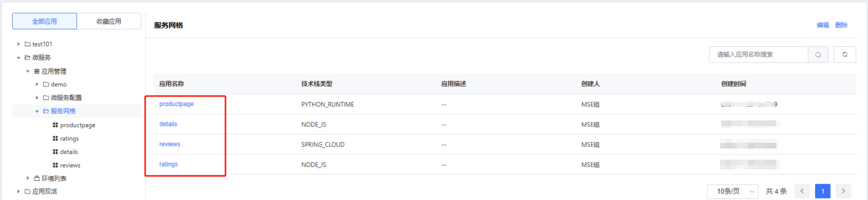Click the 应用管理 grid icon
868x200 pixels.
coord(36,71)
